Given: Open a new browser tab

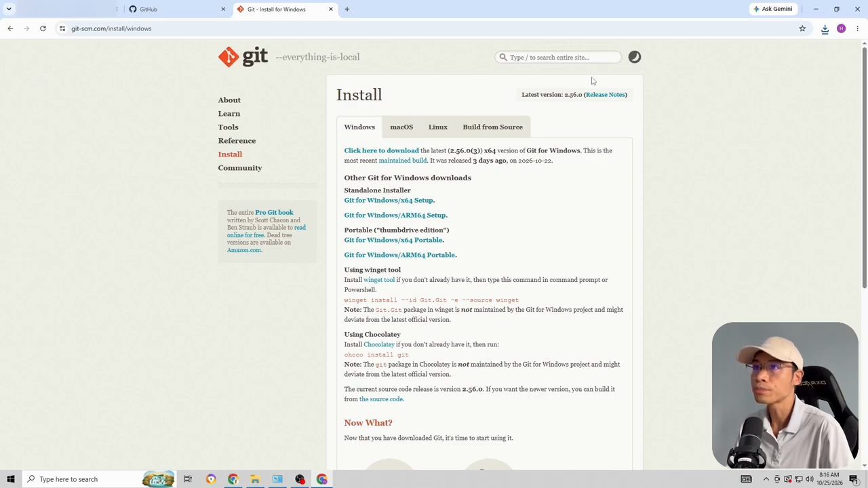Looking at the screenshot, I should [x=347, y=9].
